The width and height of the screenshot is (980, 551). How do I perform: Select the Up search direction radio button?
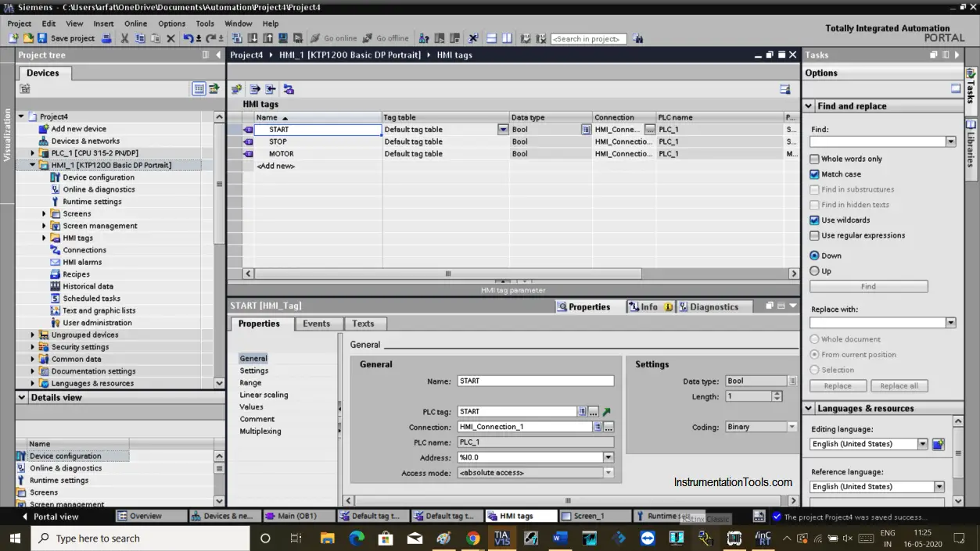[x=815, y=271]
